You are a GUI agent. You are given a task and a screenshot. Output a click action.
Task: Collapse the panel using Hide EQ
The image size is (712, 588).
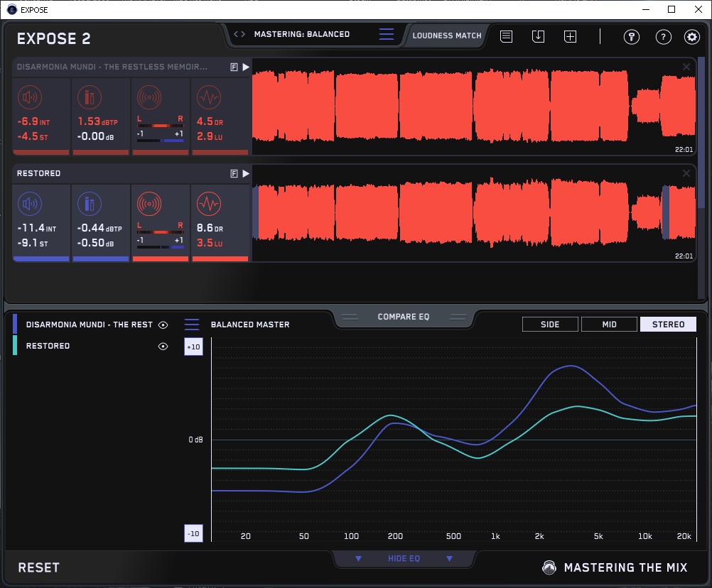[404, 559]
